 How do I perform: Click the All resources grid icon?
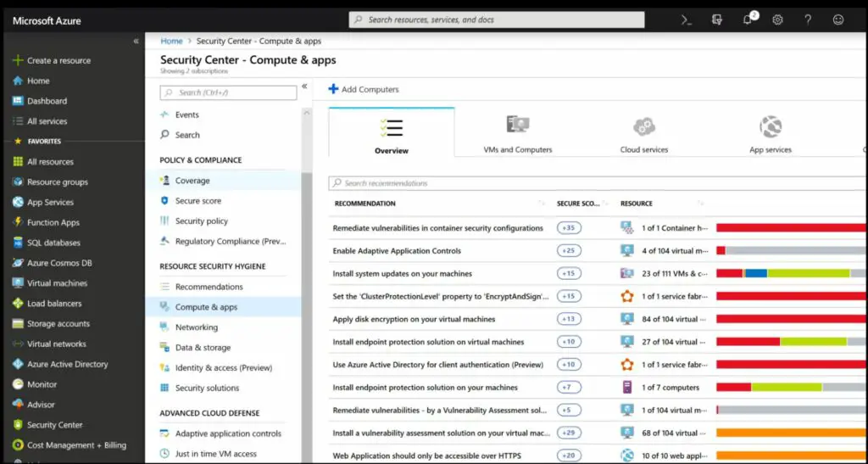[x=18, y=162]
